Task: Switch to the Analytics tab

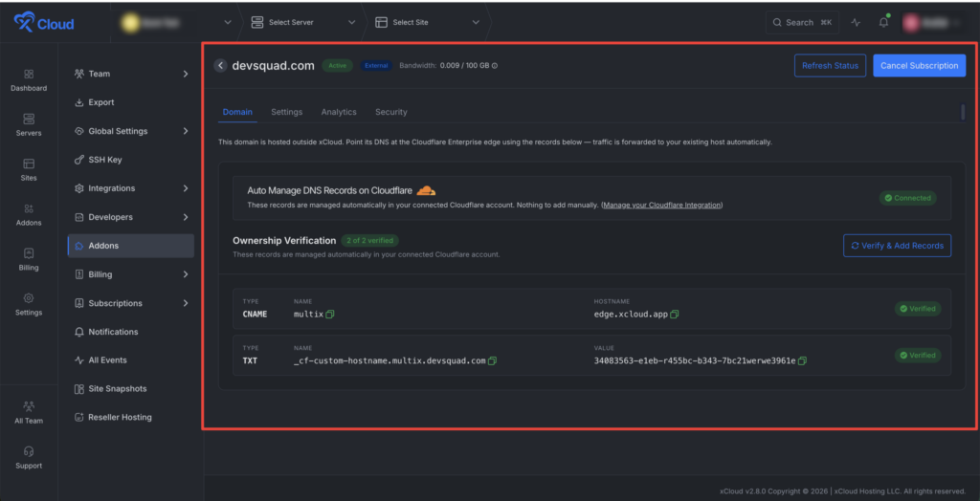Action: point(339,112)
